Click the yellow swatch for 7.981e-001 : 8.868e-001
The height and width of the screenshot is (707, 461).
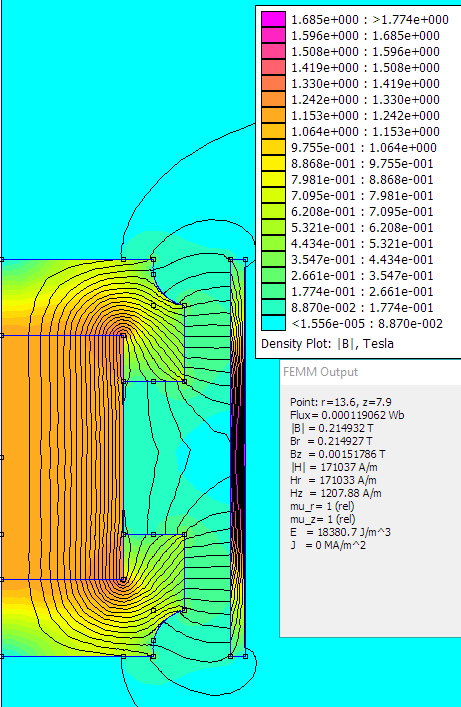273,179
